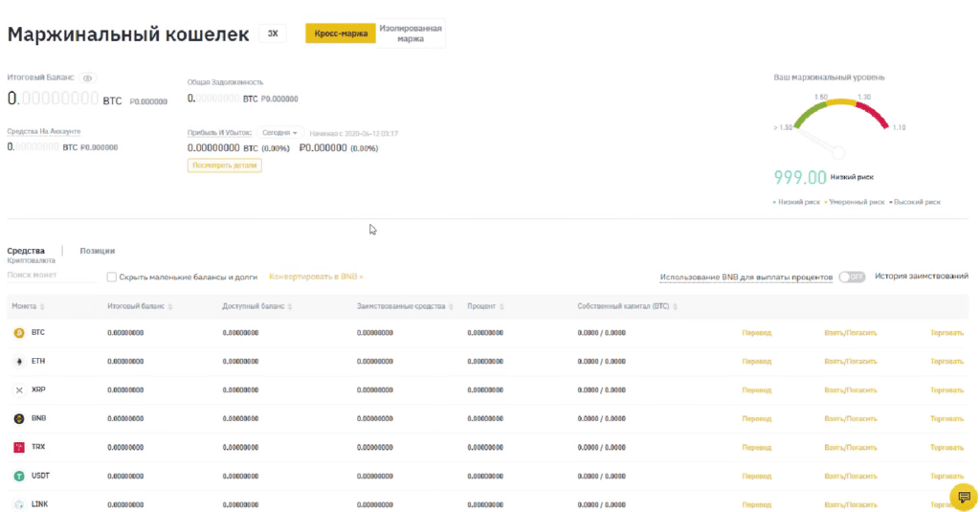
Task: Click the ETH coin icon
Action: 18,362
